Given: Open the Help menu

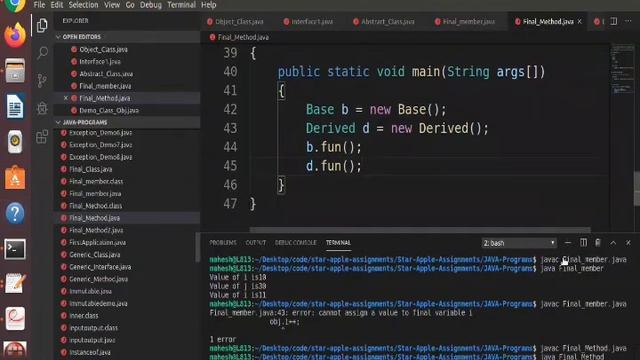Looking at the screenshot, I should (x=209, y=5).
